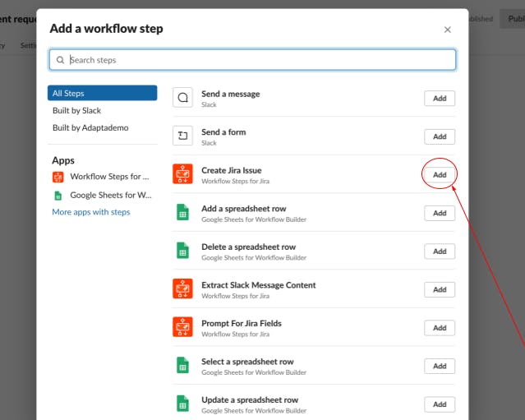The height and width of the screenshot is (420, 525).
Task: Add the Delete a spreadsheet row step
Action: click(440, 252)
